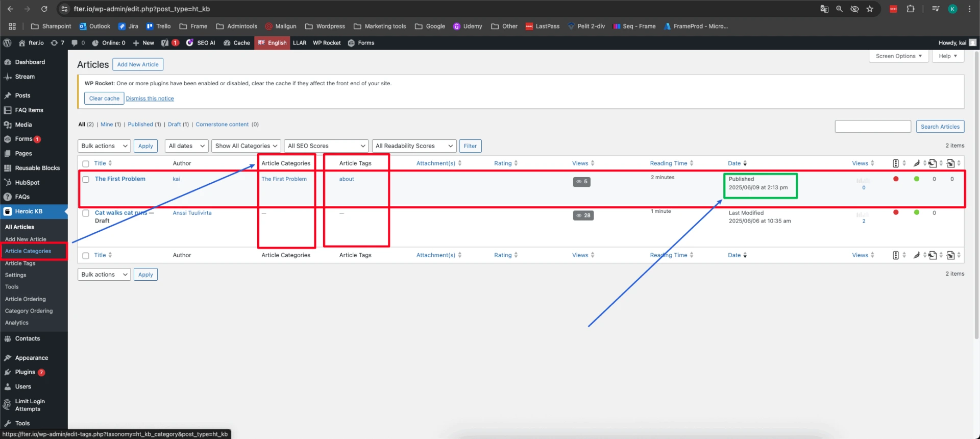This screenshot has height=439, width=980.
Task: Tick the checkbox for The First Problem
Action: (86, 180)
